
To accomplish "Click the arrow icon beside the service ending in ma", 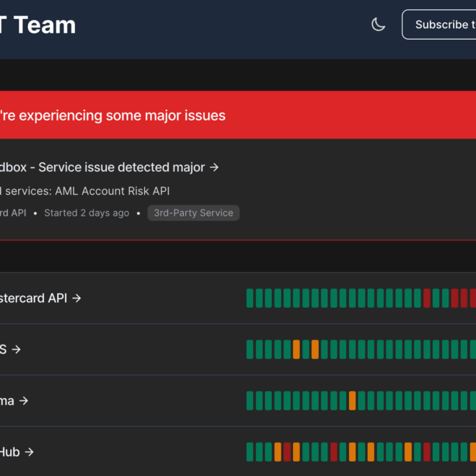I will [24, 401].
